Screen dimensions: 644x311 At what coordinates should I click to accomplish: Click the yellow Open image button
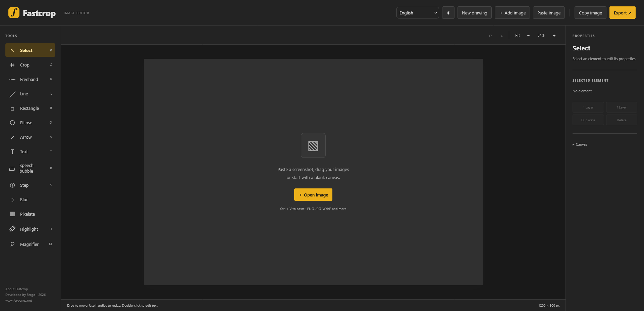[313, 195]
